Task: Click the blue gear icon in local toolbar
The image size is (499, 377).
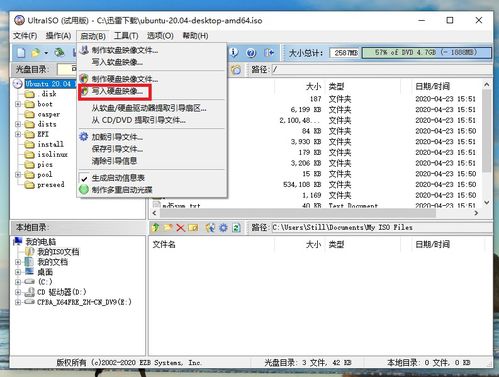Action: [223, 228]
